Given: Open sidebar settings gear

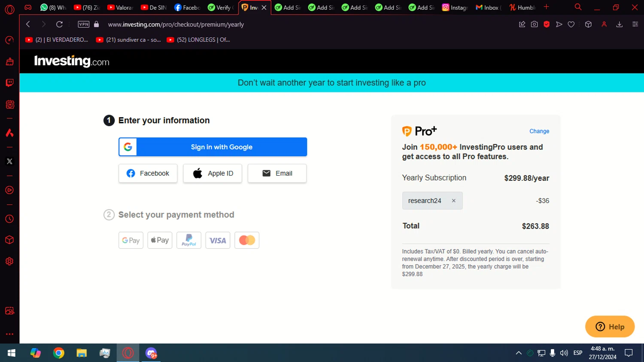Looking at the screenshot, I should click(x=9, y=261).
